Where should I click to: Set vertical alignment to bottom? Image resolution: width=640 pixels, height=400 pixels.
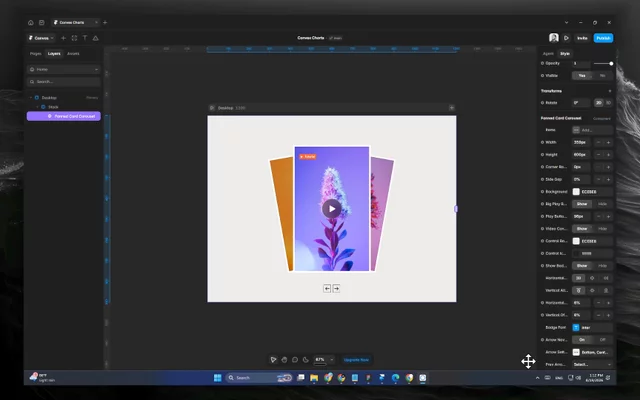click(606, 290)
